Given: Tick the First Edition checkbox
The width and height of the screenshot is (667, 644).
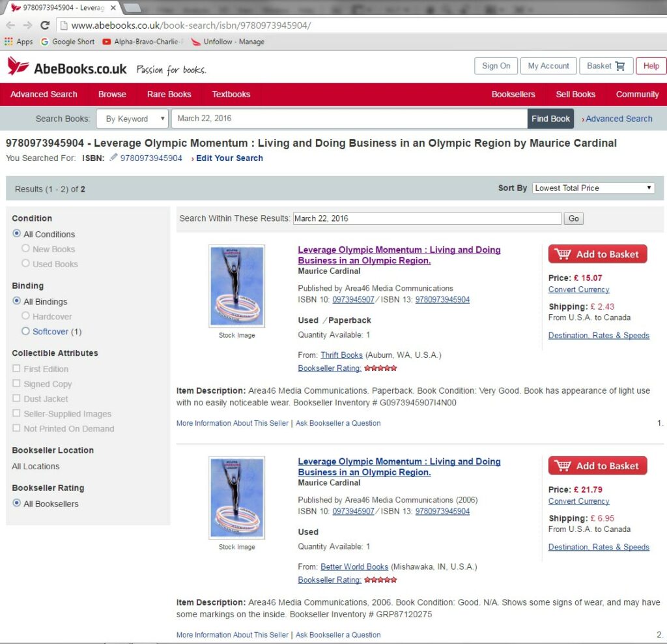Looking at the screenshot, I should click(x=16, y=368).
